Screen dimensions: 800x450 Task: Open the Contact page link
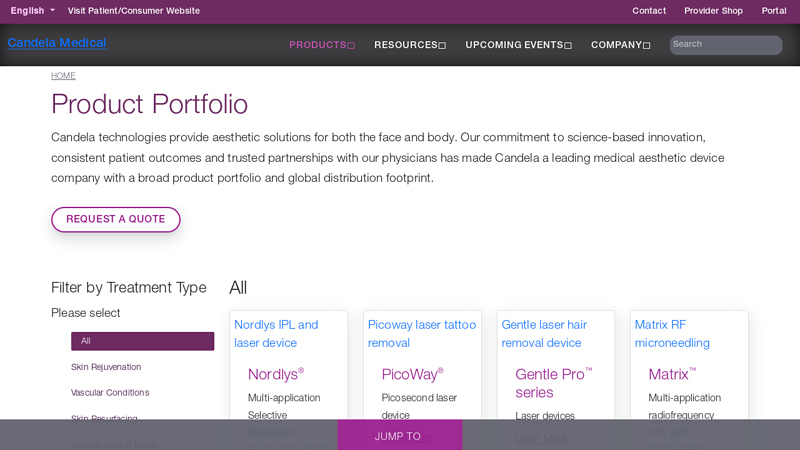point(649,11)
